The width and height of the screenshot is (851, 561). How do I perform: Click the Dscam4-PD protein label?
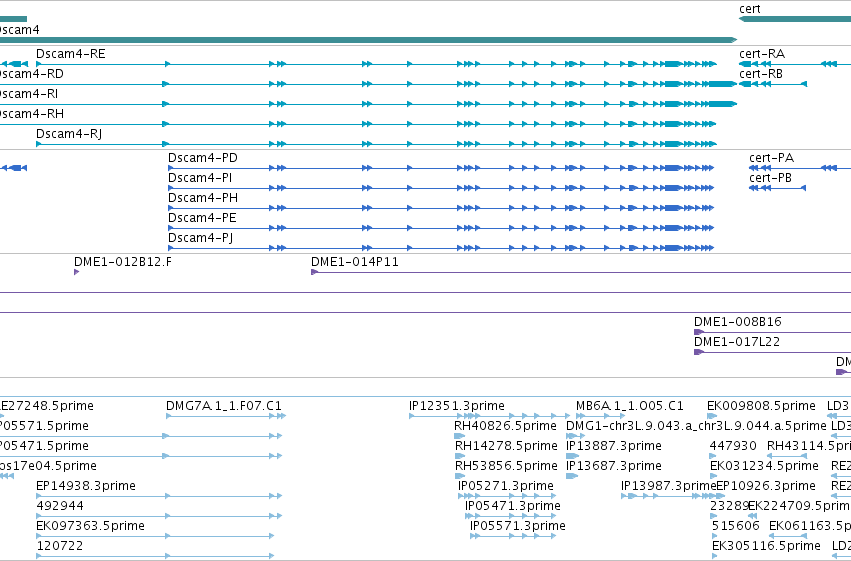pyautogui.click(x=203, y=158)
